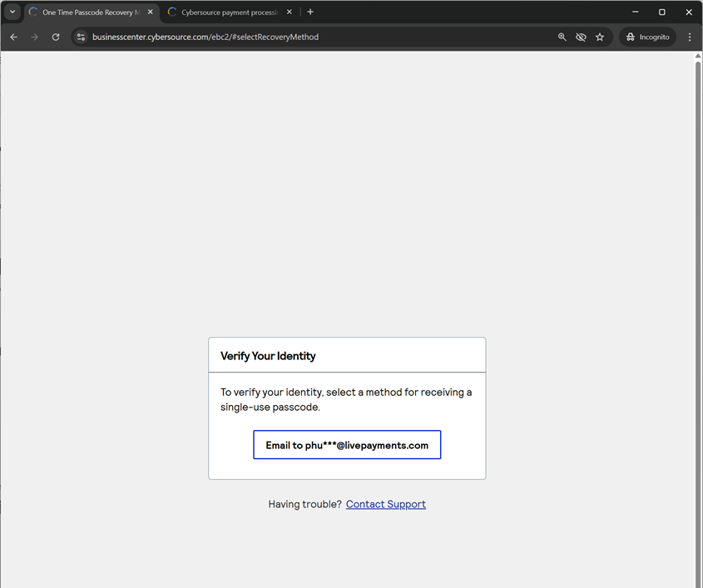Image resolution: width=703 pixels, height=588 pixels.
Task: Open a new tab with plus button
Action: click(x=310, y=12)
